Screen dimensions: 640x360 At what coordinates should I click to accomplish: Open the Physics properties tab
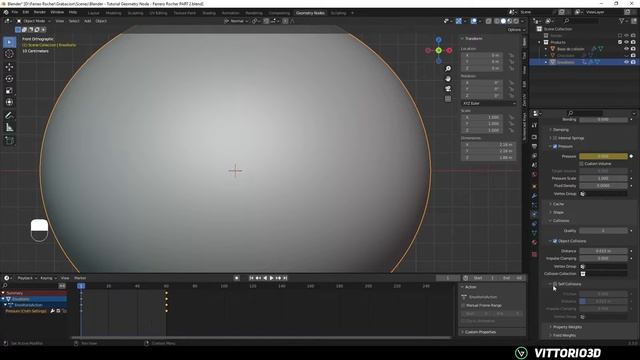[534, 214]
